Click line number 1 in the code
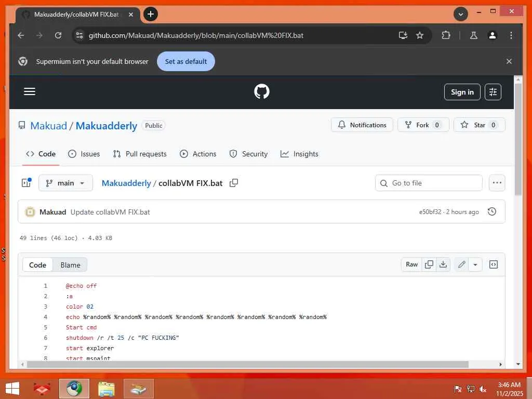The image size is (532, 399). click(x=46, y=286)
